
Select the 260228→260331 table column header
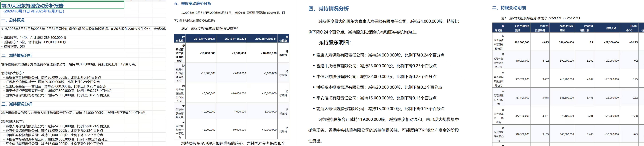[x=266, y=39]
